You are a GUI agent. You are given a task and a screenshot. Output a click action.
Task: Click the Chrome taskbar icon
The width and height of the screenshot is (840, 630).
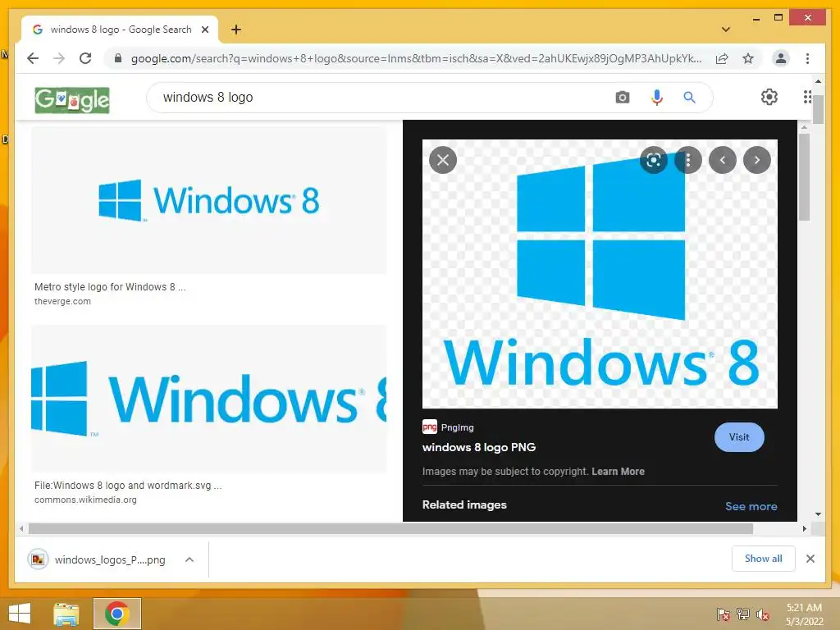[116, 614]
